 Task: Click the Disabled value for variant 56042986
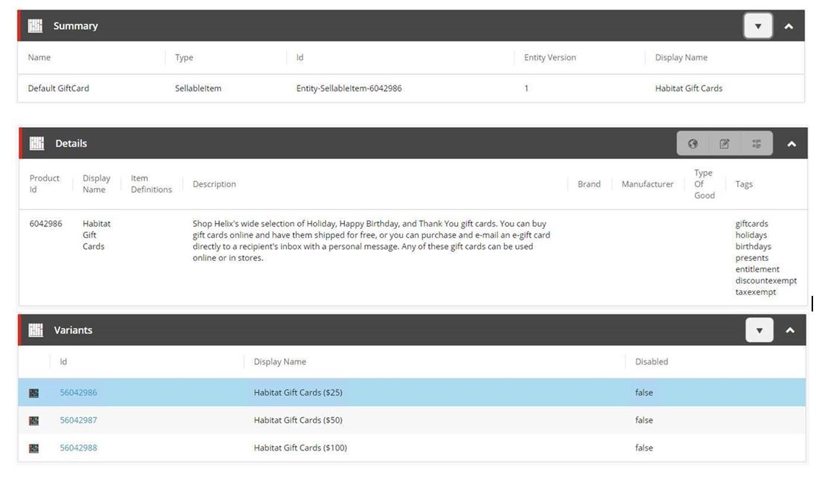click(644, 392)
